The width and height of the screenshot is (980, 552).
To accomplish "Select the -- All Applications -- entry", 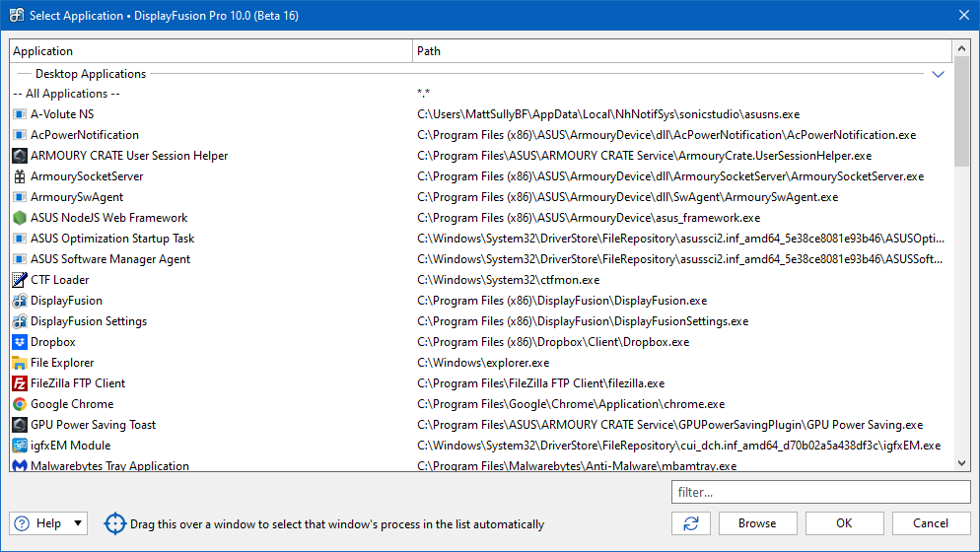I will pos(67,94).
